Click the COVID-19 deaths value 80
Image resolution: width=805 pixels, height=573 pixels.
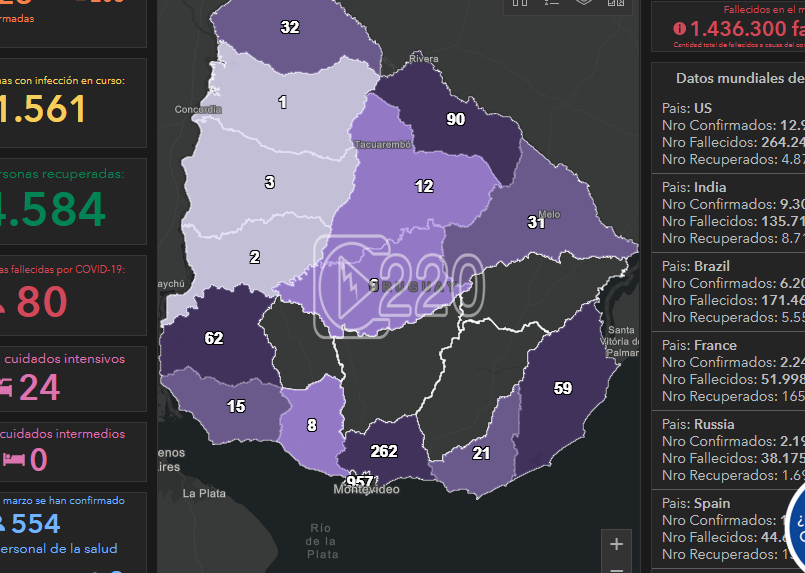[42, 302]
